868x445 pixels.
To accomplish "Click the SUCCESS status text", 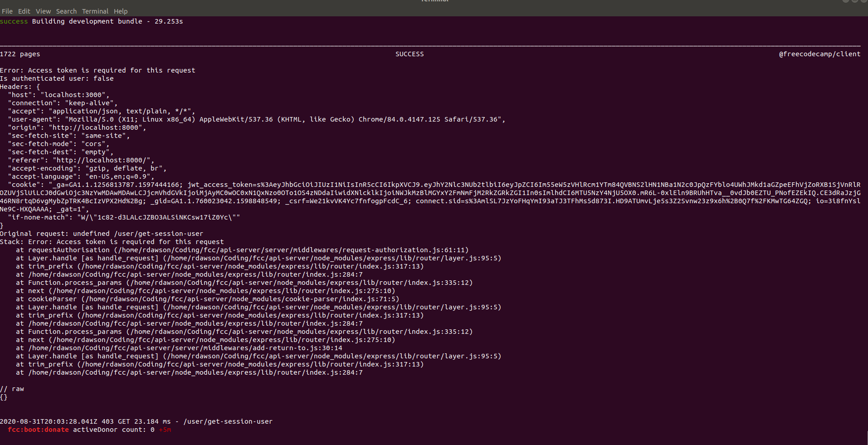I will click(x=409, y=54).
